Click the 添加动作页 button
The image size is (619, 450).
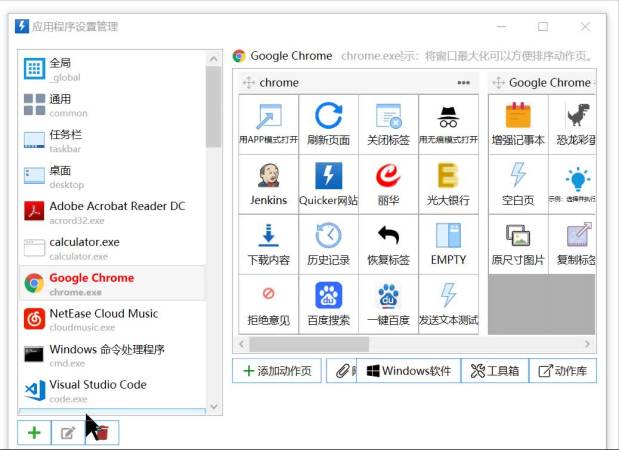pos(277,371)
